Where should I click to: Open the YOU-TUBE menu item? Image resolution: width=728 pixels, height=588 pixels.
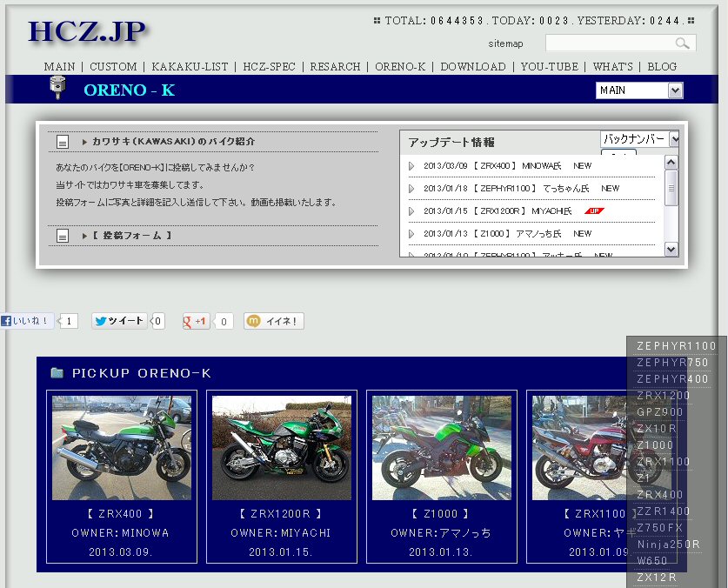550,66
